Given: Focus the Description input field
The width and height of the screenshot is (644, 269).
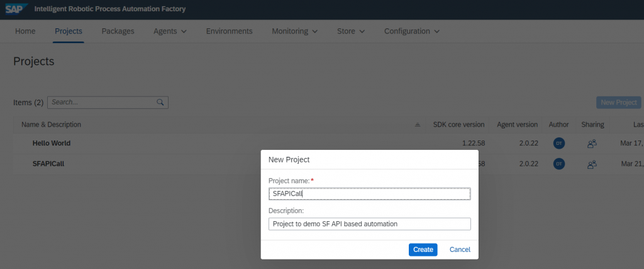Looking at the screenshot, I should [369, 224].
